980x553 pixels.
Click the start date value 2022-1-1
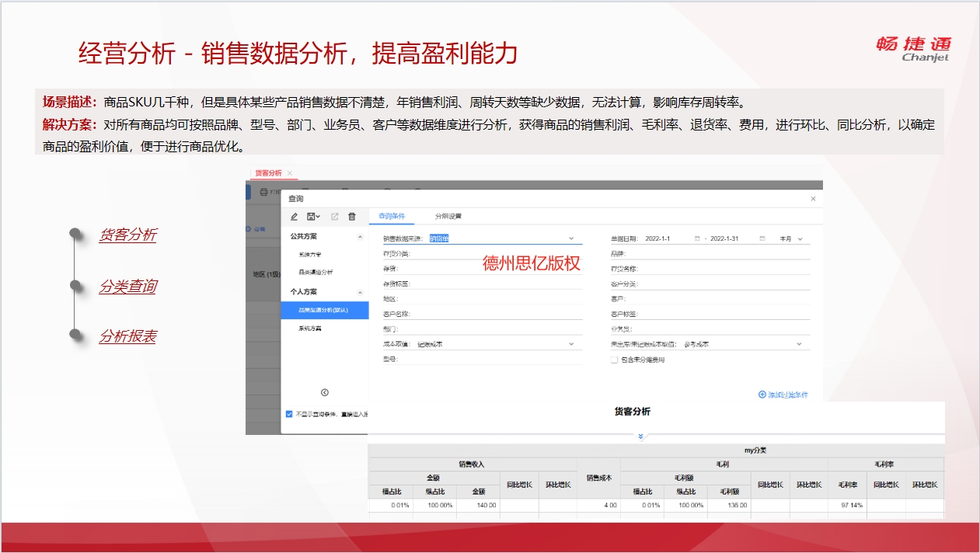point(657,238)
